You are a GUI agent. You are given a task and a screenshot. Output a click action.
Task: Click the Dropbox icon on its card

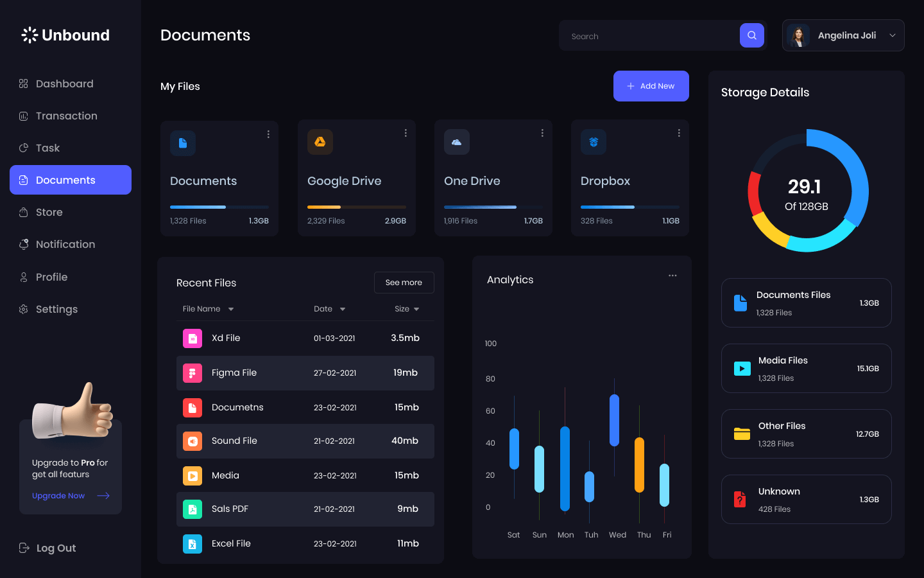coord(594,142)
